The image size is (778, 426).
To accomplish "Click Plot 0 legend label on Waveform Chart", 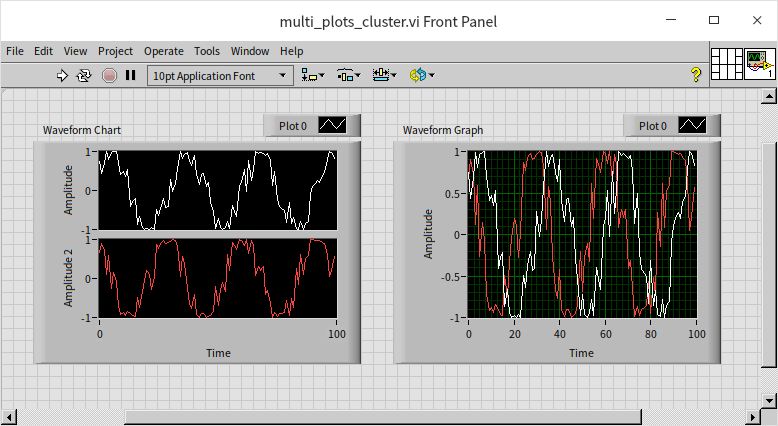I will pyautogui.click(x=293, y=126).
